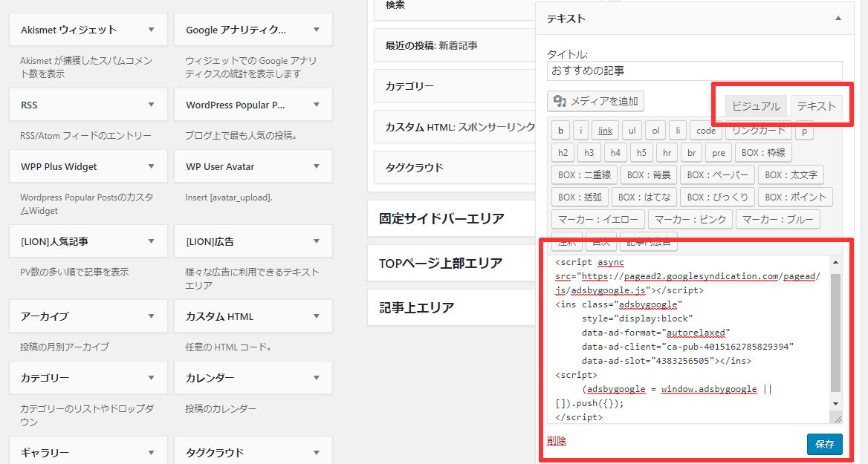Expand the [LION]人気記事 widget arrow
The height and width of the screenshot is (464, 868).
pos(151,241)
